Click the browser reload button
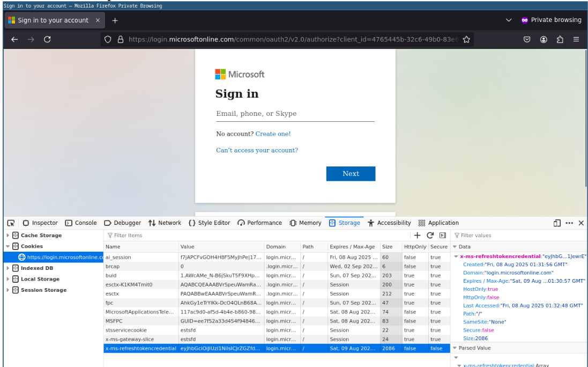588x367 pixels. tap(47, 39)
